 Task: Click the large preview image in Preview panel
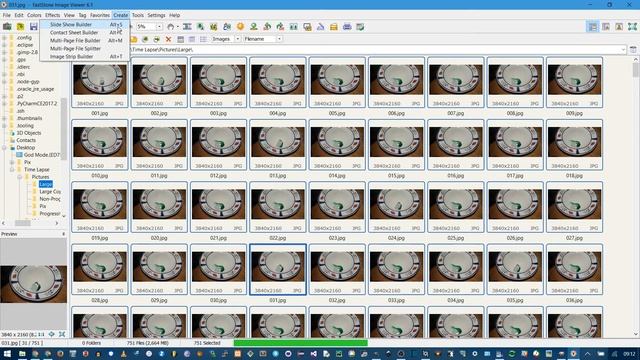(33, 284)
